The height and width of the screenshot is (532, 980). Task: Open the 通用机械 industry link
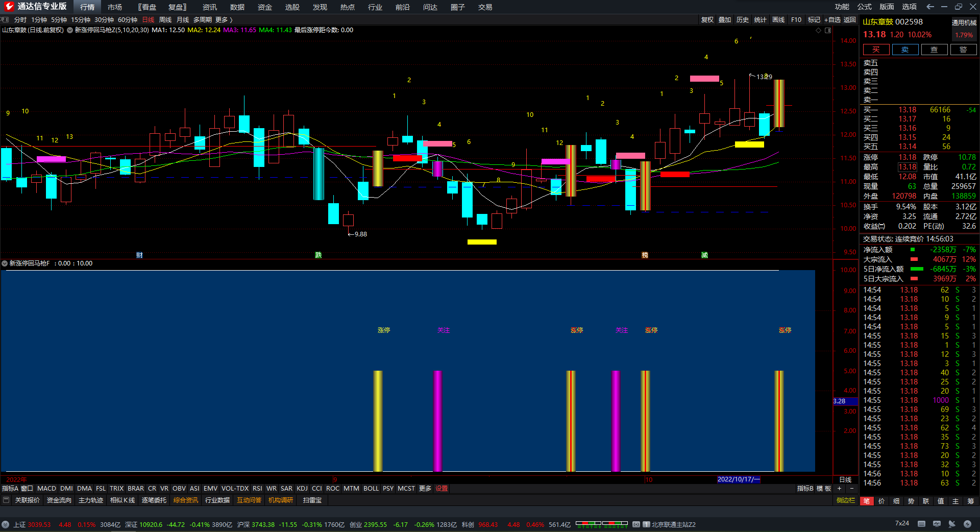pos(964,22)
